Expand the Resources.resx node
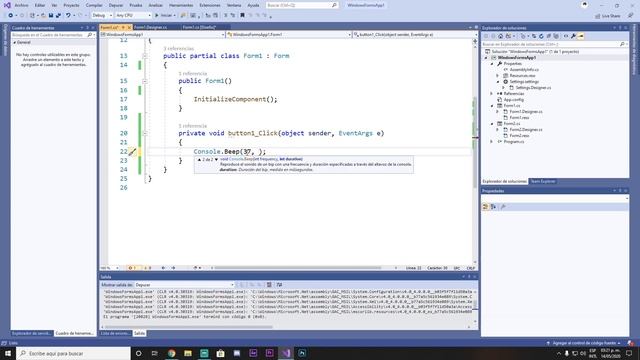 [x=498, y=76]
